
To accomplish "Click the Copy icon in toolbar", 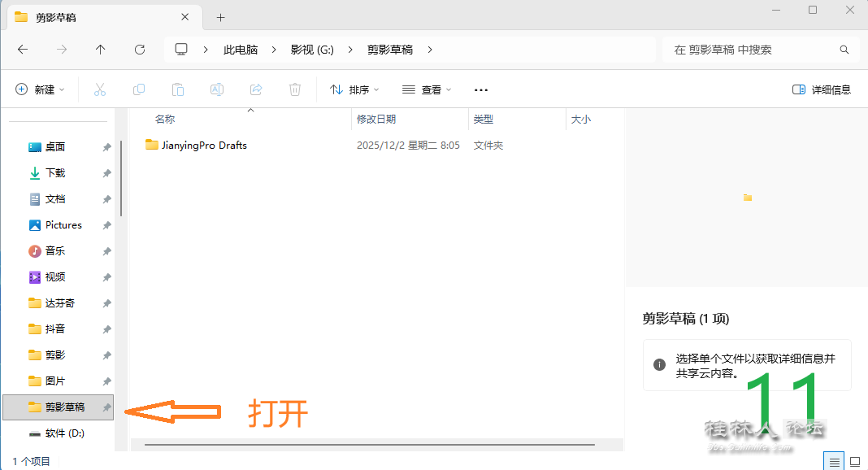I will point(139,89).
